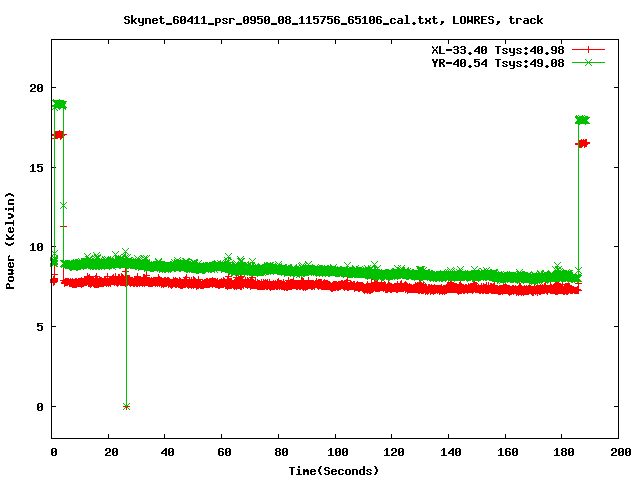The height and width of the screenshot is (480, 640).
Task: Click the y-axis tick label 10
Action: pyautogui.click(x=36, y=247)
